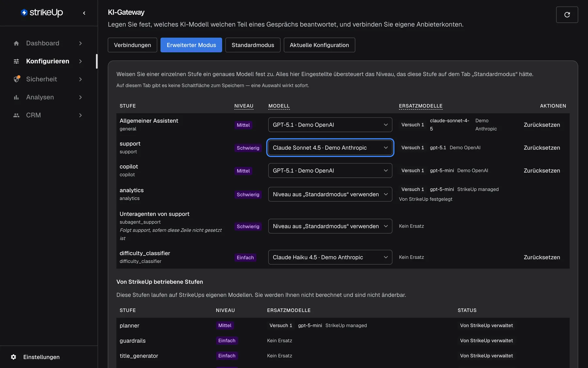
Task: Click Zurücksetzen in the copilot row
Action: pos(542,170)
